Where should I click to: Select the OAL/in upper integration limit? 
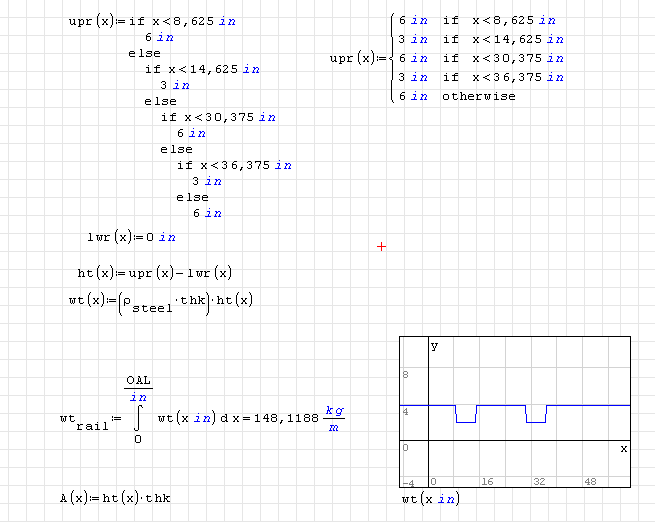[x=138, y=389]
